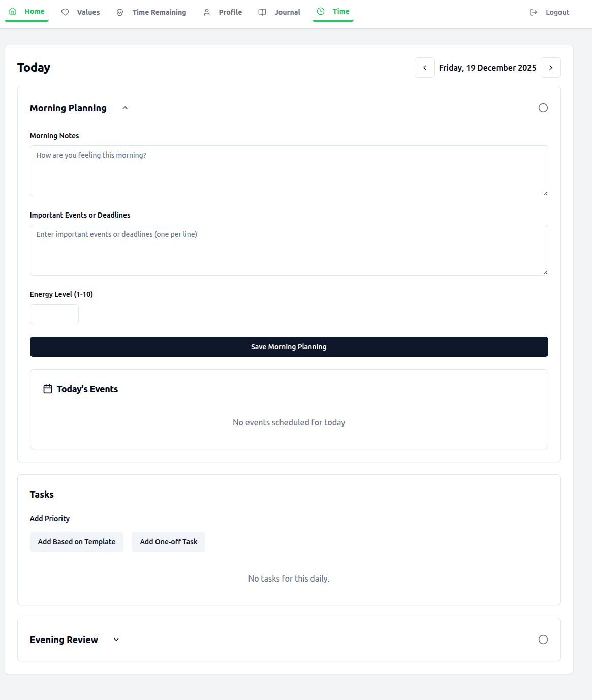Screen dimensions: 592x700
Task: Click the Profile person icon
Action: [x=207, y=12]
